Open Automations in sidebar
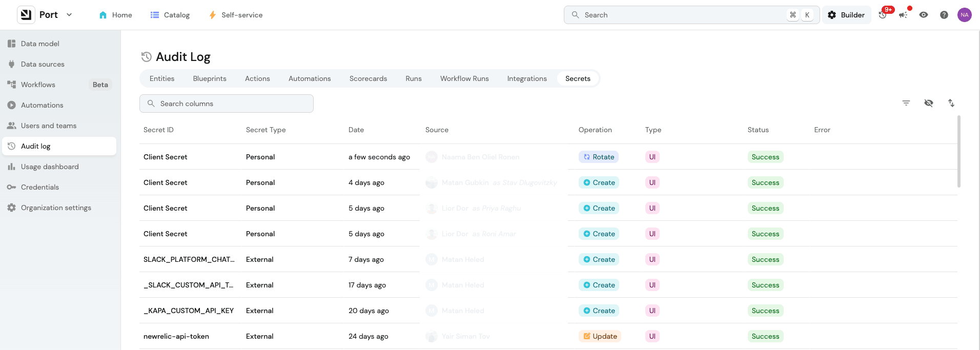The width and height of the screenshot is (980, 350). (59, 105)
